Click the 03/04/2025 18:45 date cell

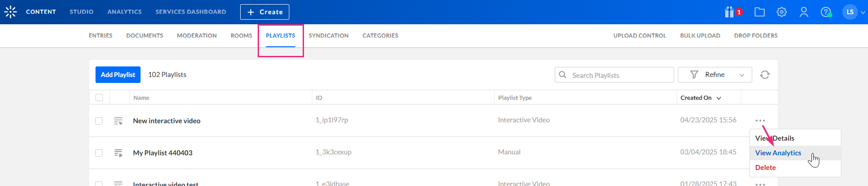pyautogui.click(x=708, y=152)
